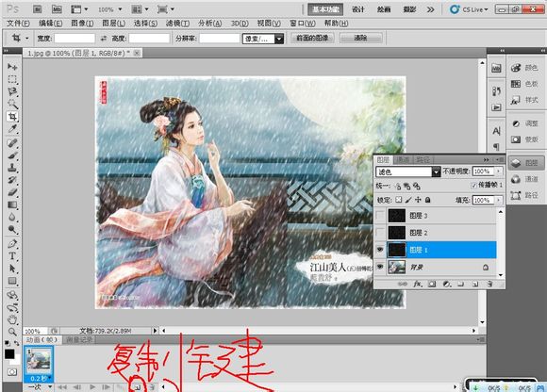The image size is (547, 392).
Task: Select the Eyedropper tool
Action: pos(12,128)
